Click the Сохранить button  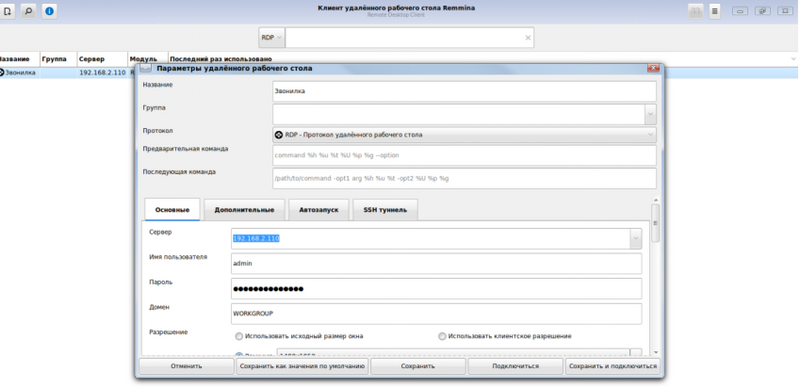418,366
